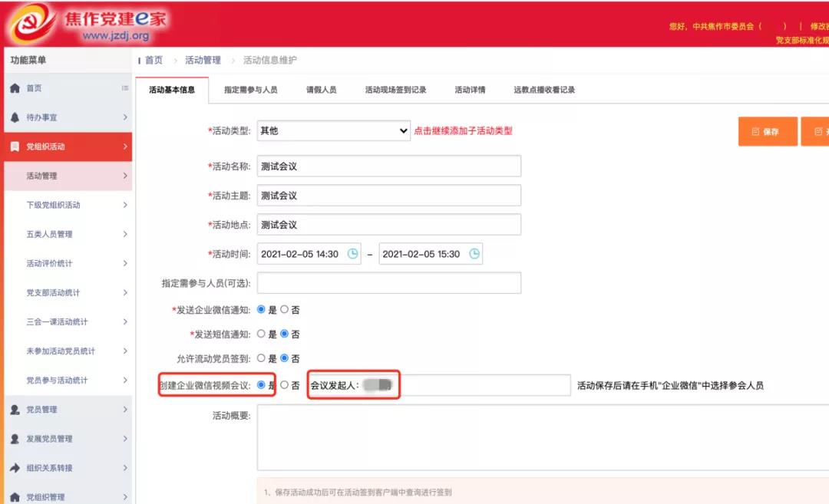
Task: Switch to the 请假人员 tab
Action: [322, 90]
